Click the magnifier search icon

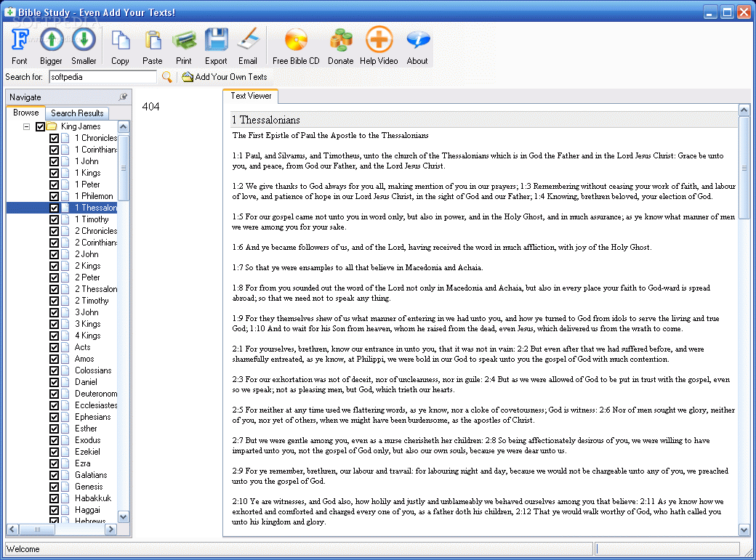(166, 77)
